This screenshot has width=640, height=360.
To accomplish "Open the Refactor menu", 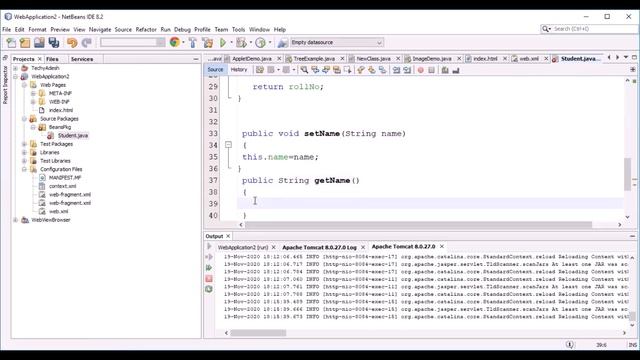I will (146, 29).
